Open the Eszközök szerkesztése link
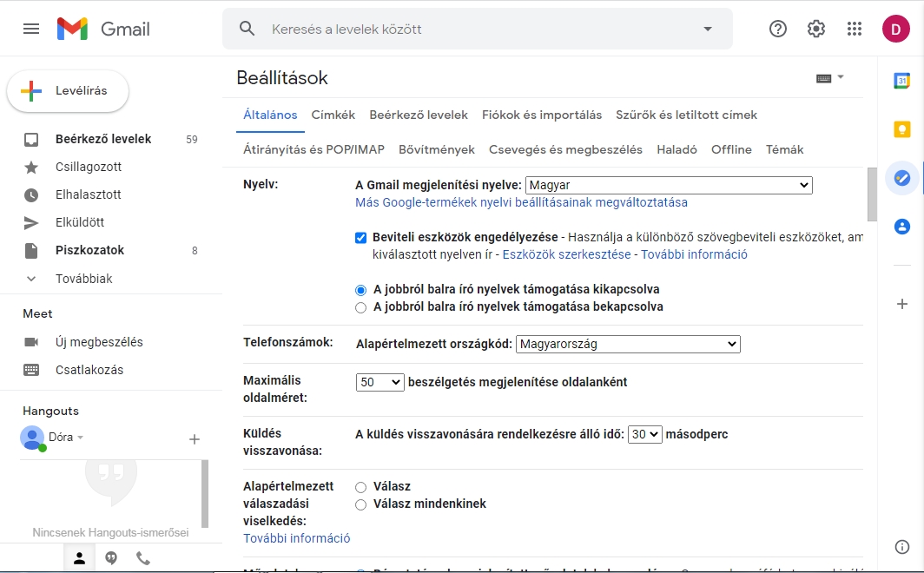924x573 pixels. pos(566,254)
